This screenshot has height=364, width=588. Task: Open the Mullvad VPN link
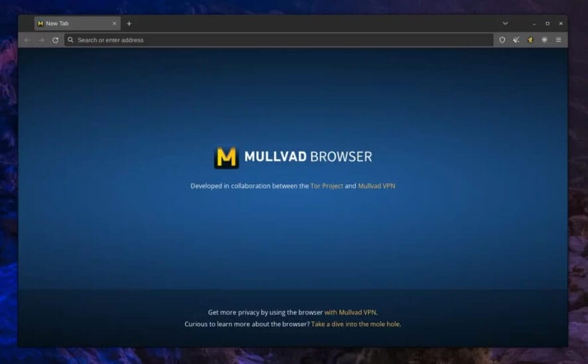376,186
